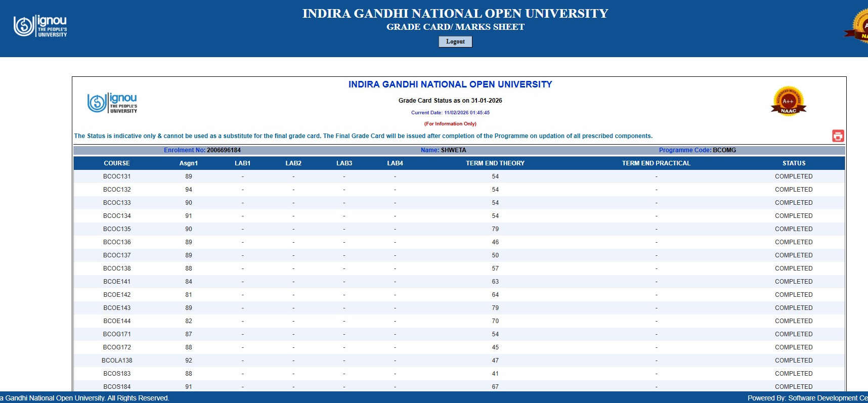Select course code BCOE144
The height and width of the screenshot is (403, 868).
coord(117,321)
